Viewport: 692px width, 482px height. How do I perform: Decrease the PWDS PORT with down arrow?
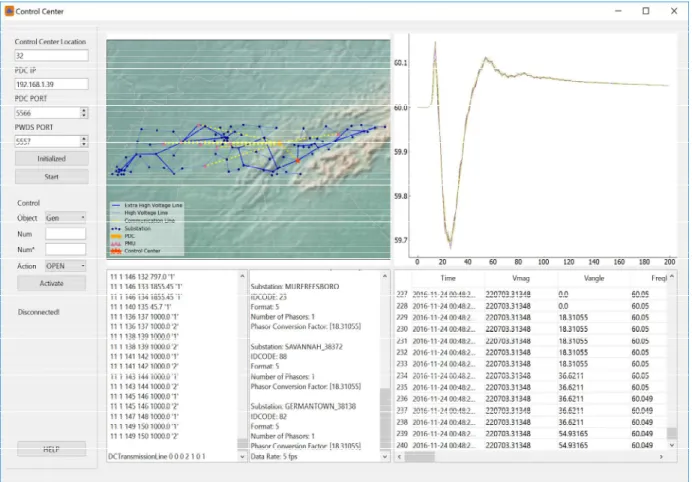pyautogui.click(x=84, y=144)
